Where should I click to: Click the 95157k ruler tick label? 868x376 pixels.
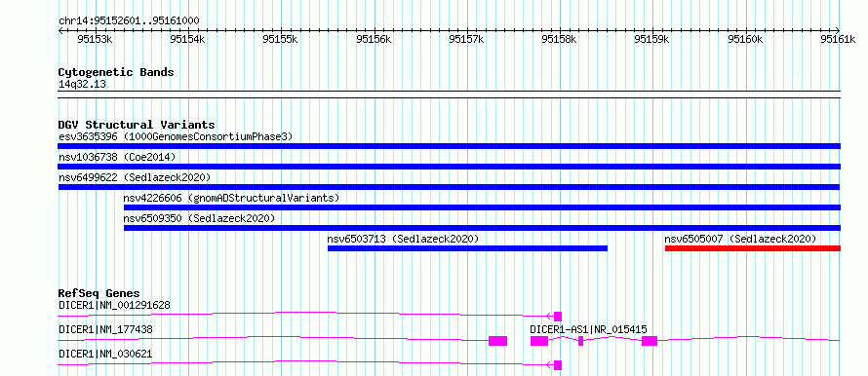click(467, 39)
